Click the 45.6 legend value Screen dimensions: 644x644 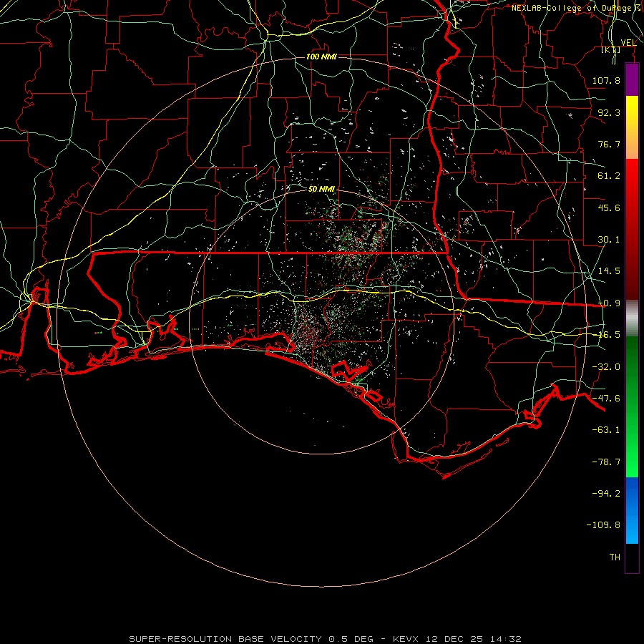(609, 208)
